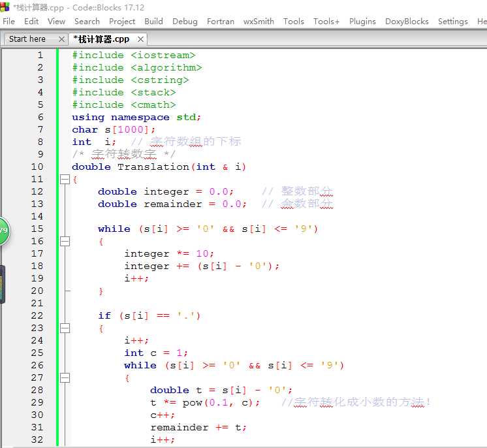Open the Debug menu
Viewport: 487px width, 448px height.
185,22
